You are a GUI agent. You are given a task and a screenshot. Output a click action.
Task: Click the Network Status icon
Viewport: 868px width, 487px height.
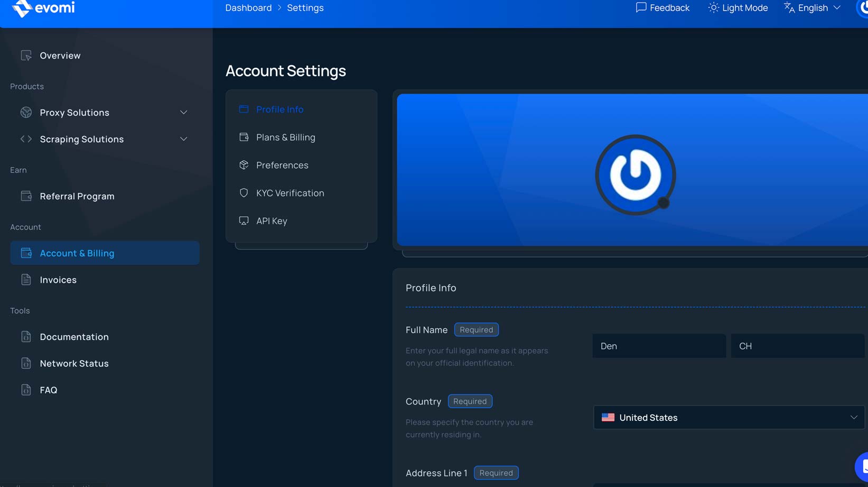(26, 363)
